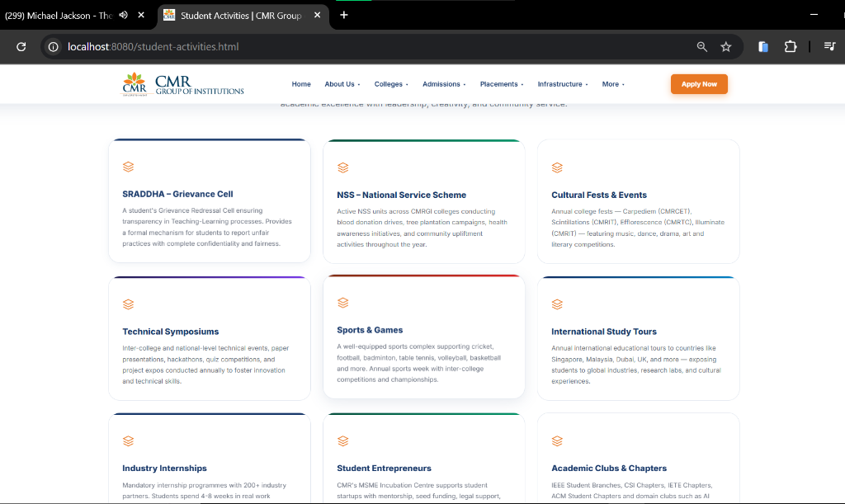Click the stack icon in Cultural Fests & Events card
Viewport: 845px width, 504px height.
(557, 167)
